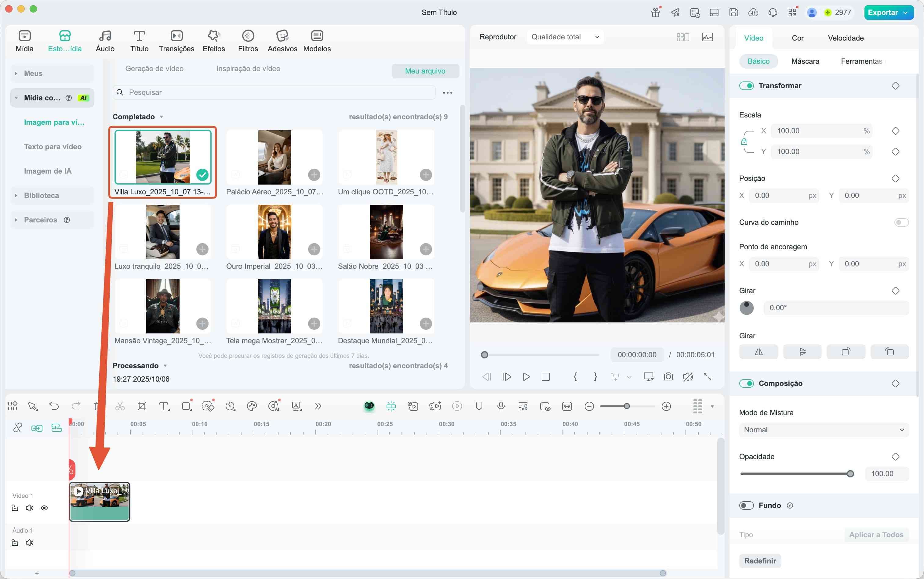Enable the Fundo toggle
This screenshot has width=924, height=579.
[x=746, y=505]
